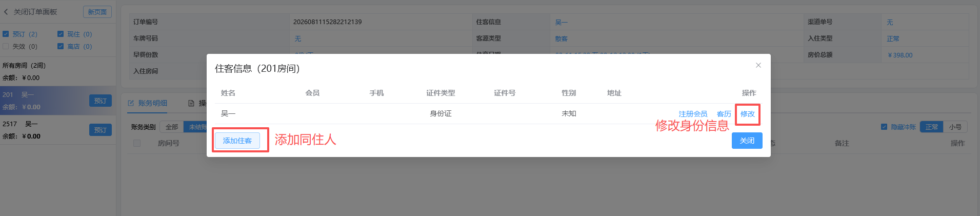Click the 新页面 button
This screenshot has height=216, width=980.
click(97, 12)
